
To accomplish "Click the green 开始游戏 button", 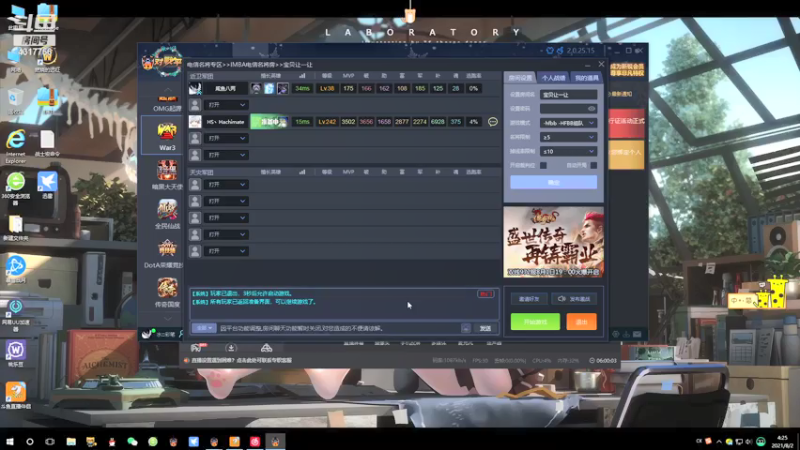I will click(535, 322).
